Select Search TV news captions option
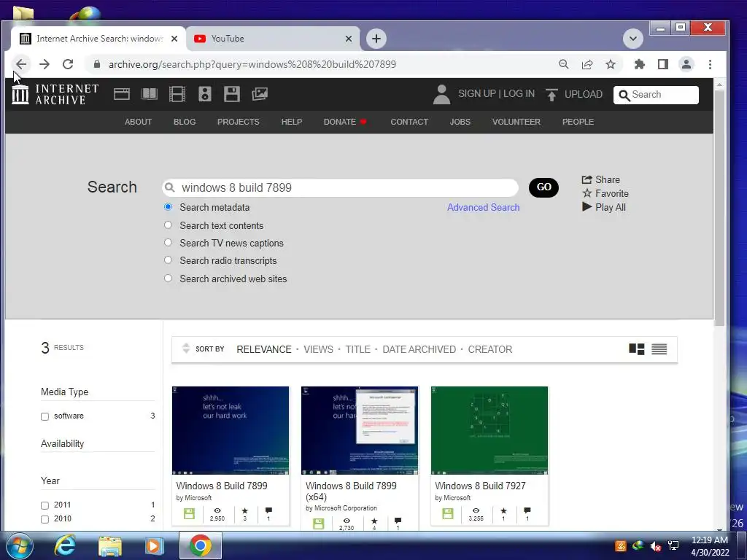This screenshot has width=747, height=560. pos(169,242)
